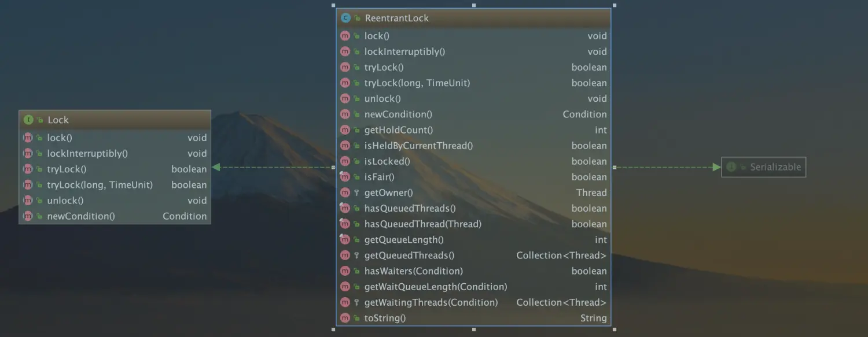Image resolution: width=868 pixels, height=337 pixels.
Task: Click public lock icon in ReentrantLock header
Action: coord(358,18)
